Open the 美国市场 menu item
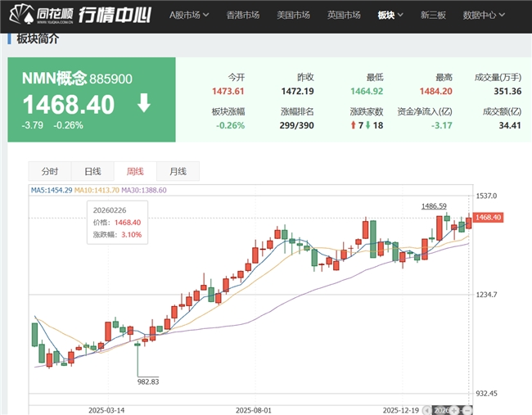The height and width of the screenshot is (415, 532). tap(293, 15)
